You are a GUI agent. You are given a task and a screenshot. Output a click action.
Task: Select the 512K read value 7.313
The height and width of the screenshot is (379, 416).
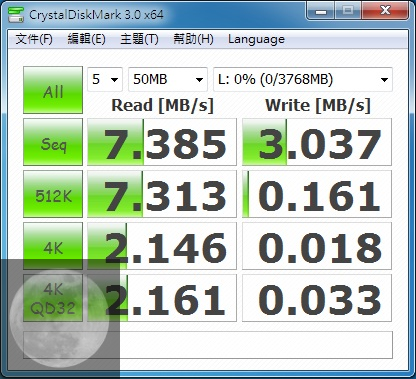(x=162, y=194)
